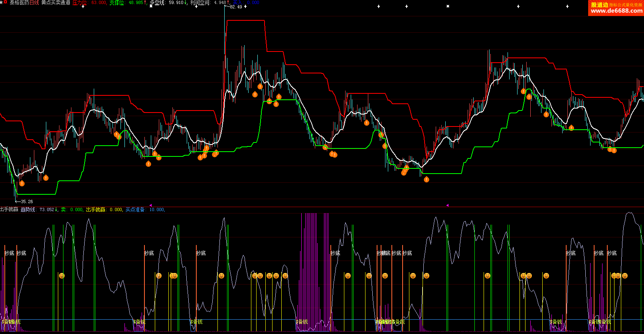Select the 出手就赢 indicator name in lower panel
The width and height of the screenshot is (644, 334).
(x=9, y=209)
